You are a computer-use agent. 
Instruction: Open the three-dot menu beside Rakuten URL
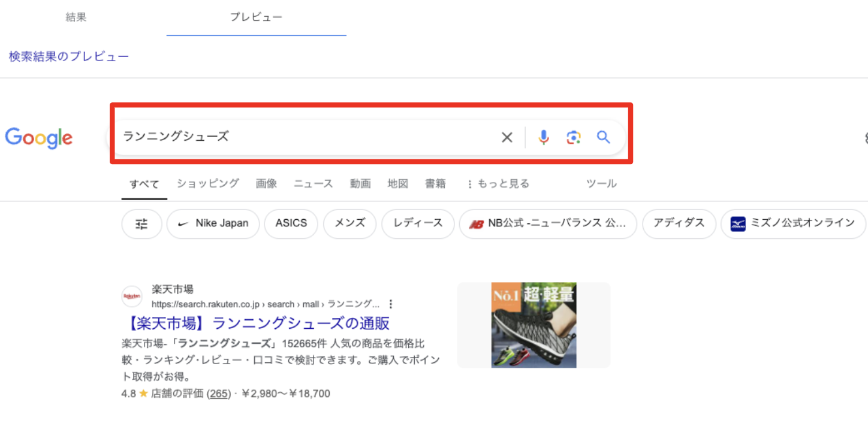[391, 304]
